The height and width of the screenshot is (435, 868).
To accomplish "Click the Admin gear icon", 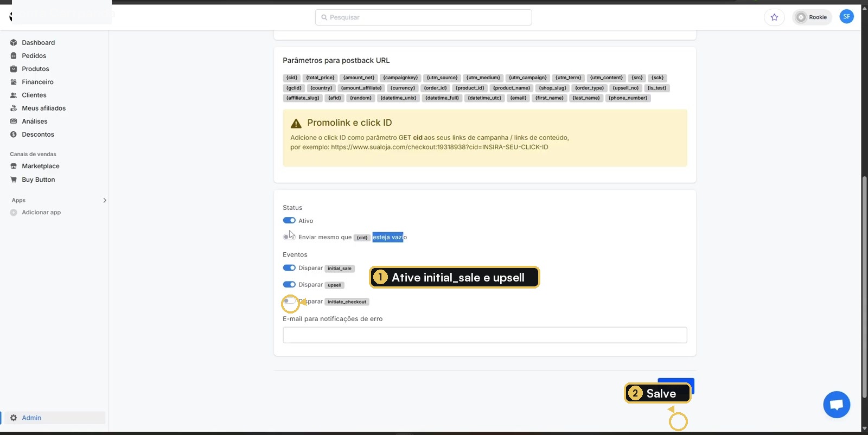I will pyautogui.click(x=14, y=418).
